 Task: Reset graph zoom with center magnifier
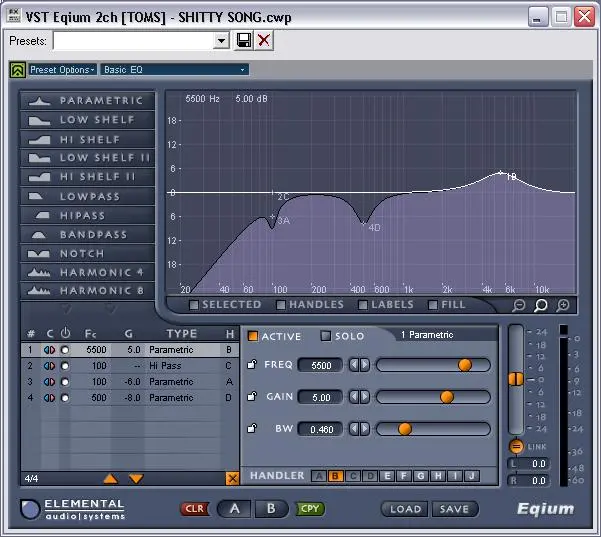[x=540, y=305]
